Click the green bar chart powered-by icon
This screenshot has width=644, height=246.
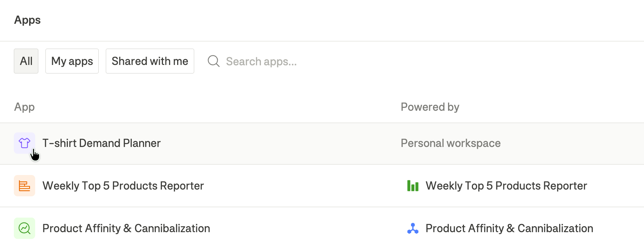(413, 186)
